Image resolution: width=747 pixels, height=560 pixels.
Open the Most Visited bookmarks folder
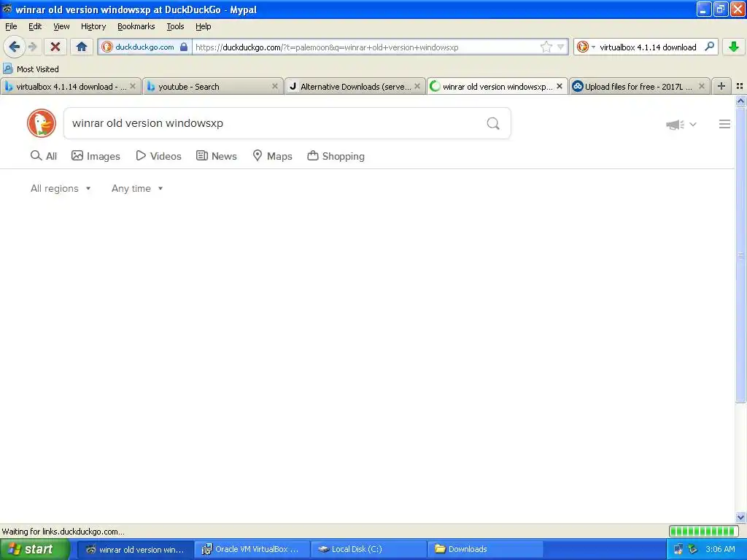click(31, 69)
